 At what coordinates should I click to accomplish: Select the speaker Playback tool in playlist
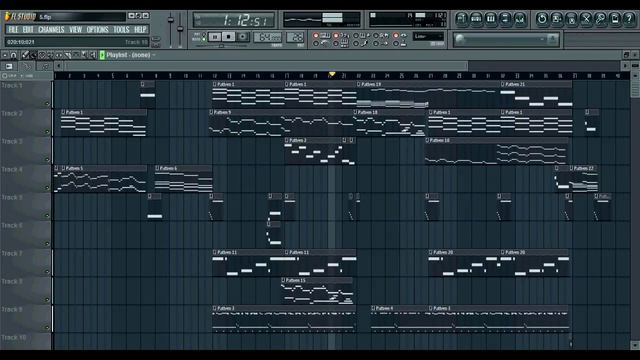(93, 55)
